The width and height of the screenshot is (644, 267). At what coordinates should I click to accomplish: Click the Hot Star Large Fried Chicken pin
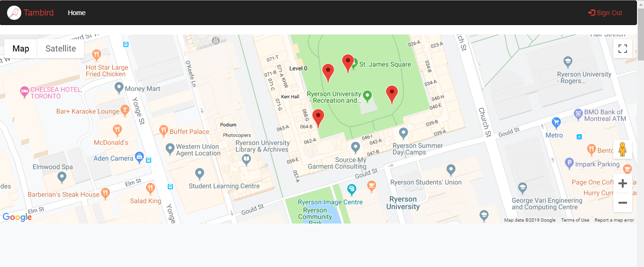97,55
